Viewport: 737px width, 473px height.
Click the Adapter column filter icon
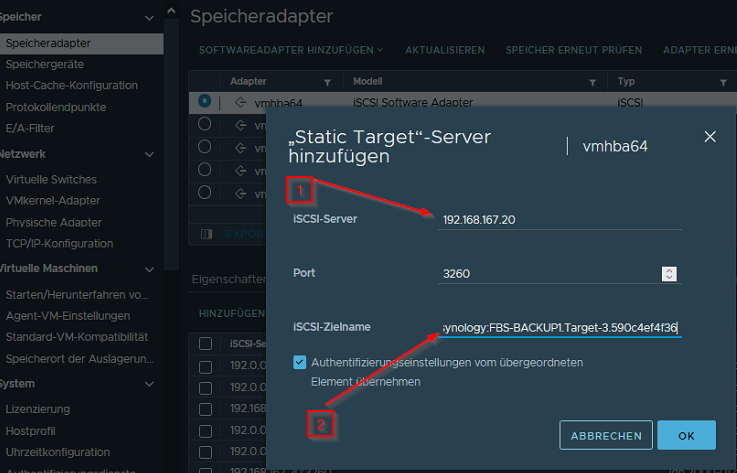(327, 81)
